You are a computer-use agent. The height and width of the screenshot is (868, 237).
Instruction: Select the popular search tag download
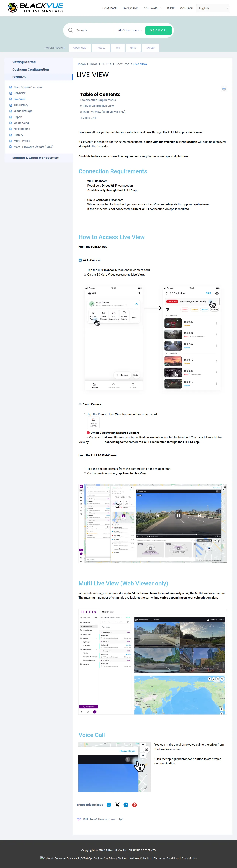(80, 48)
